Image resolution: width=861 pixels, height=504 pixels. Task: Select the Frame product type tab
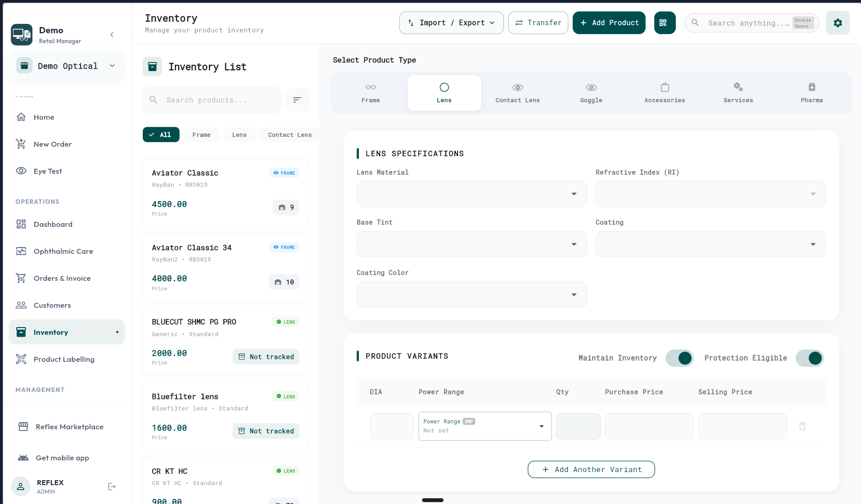371,93
